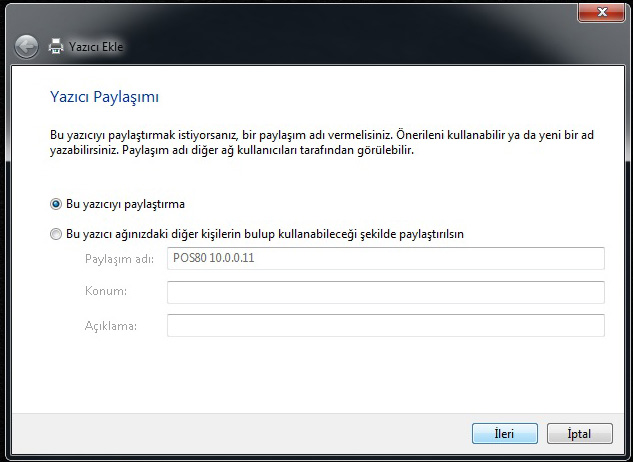This screenshot has width=633, height=462.
Task: Click the 'Paylaşım adı:' label
Action: pos(120,259)
